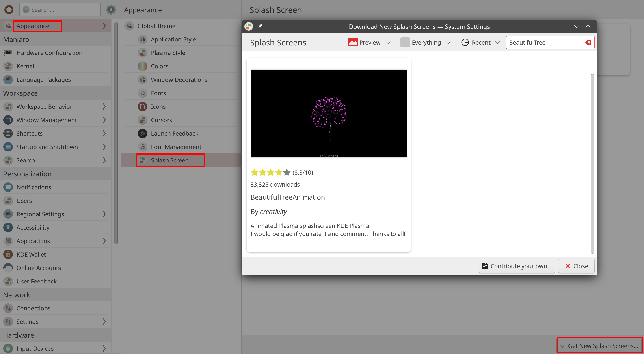The image size is (644, 354).
Task: Click the Notifications icon
Action: tap(8, 187)
